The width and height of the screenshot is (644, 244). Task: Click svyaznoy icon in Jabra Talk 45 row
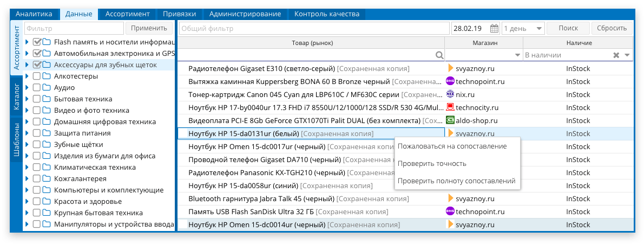click(x=451, y=198)
